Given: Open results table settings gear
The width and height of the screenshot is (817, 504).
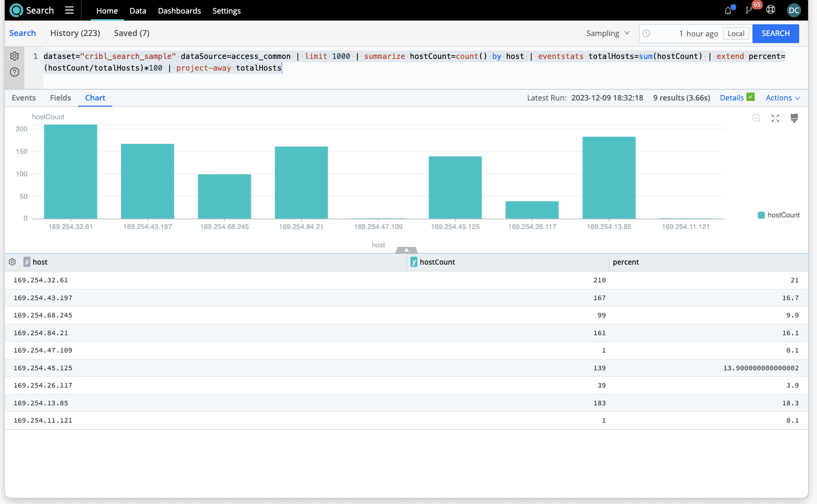Looking at the screenshot, I should pos(13,262).
